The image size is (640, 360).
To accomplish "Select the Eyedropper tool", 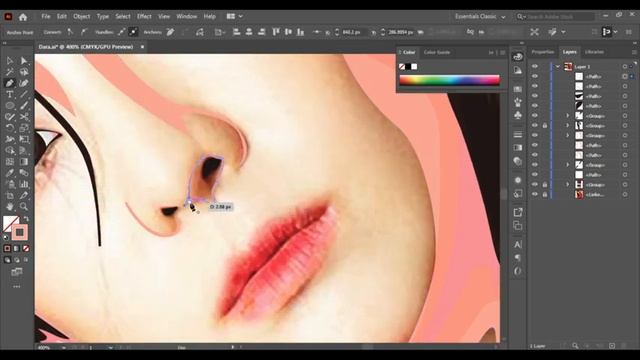I will coord(9,173).
